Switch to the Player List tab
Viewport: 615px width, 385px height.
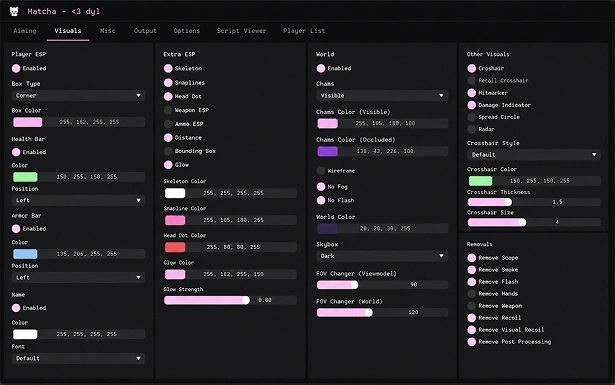pyautogui.click(x=304, y=31)
